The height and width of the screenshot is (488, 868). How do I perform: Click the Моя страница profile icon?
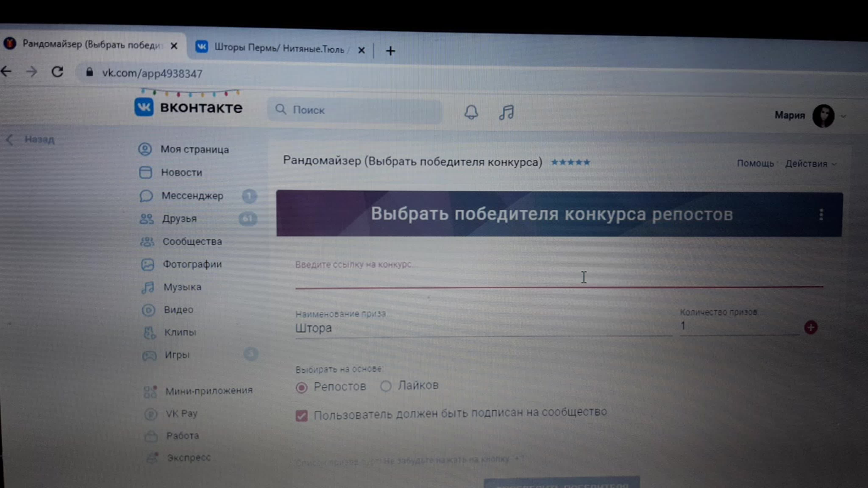coord(145,149)
